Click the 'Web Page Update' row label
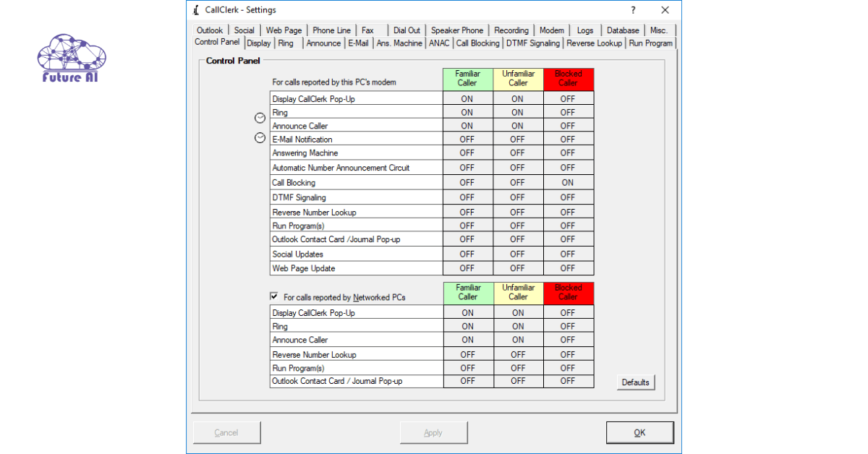 pos(304,268)
